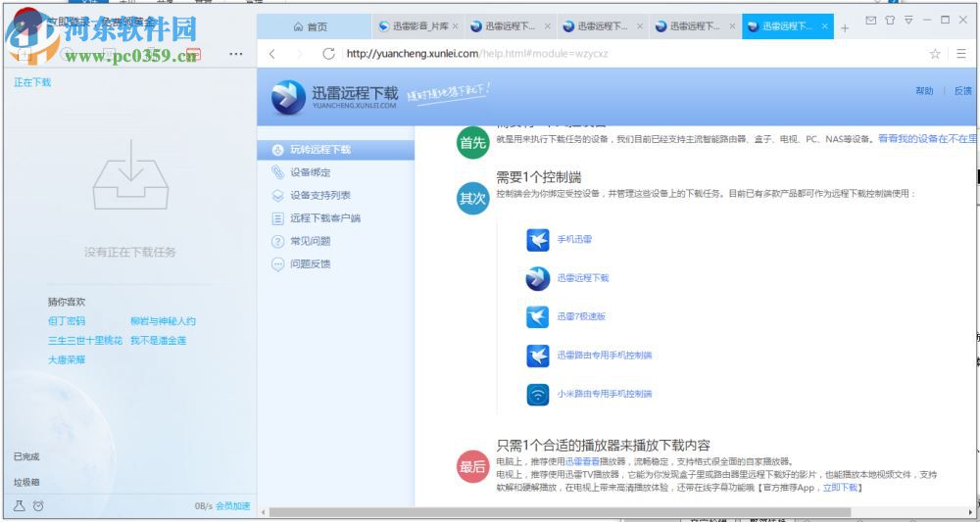Open 设备支持列表 in help sidebar
Screen dimensions: 980x522
(320, 196)
